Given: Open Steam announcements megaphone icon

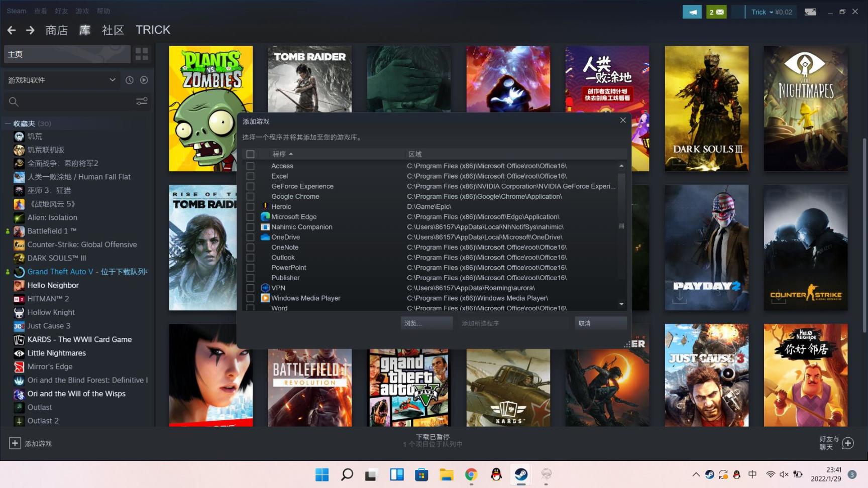Looking at the screenshot, I should click(x=692, y=12).
